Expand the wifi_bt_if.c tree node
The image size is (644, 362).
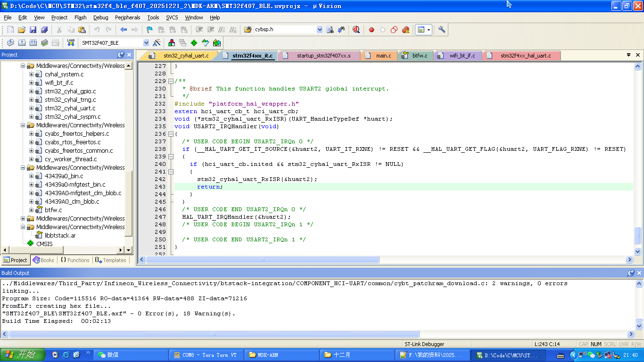pyautogui.click(x=32, y=83)
